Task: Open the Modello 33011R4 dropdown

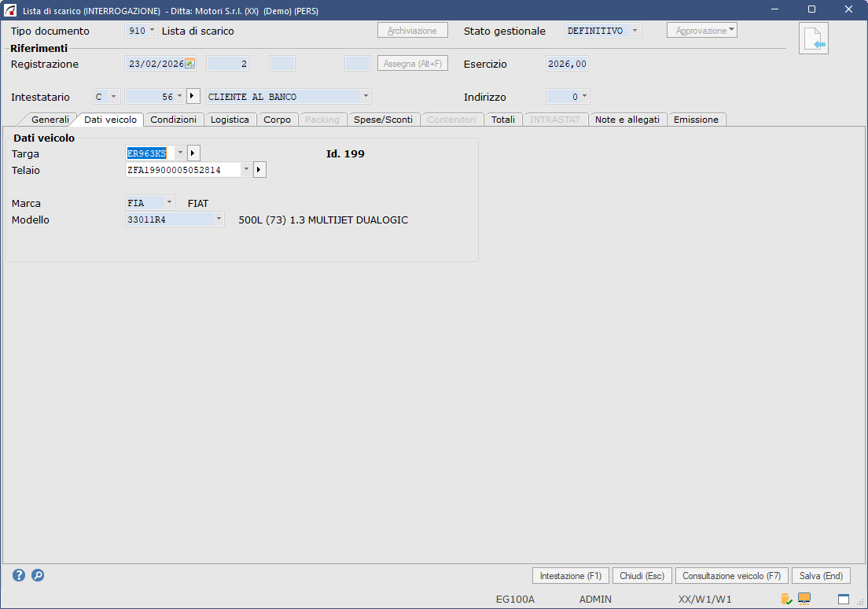Action: coord(218,220)
